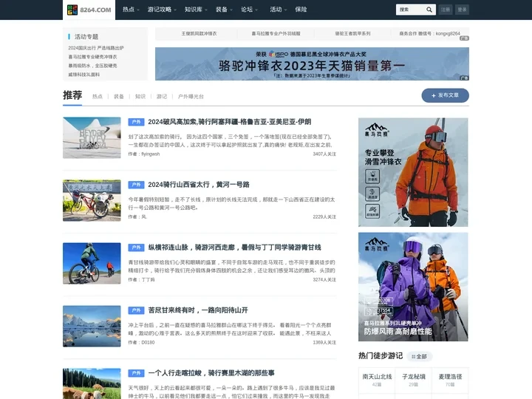Open 威锋科技3L面料 link

point(83,75)
